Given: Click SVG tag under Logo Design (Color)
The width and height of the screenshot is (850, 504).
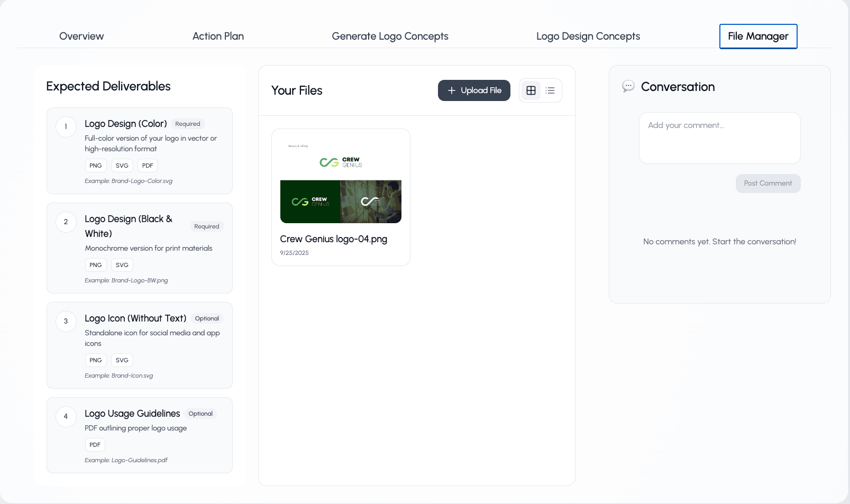Looking at the screenshot, I should 122,166.
